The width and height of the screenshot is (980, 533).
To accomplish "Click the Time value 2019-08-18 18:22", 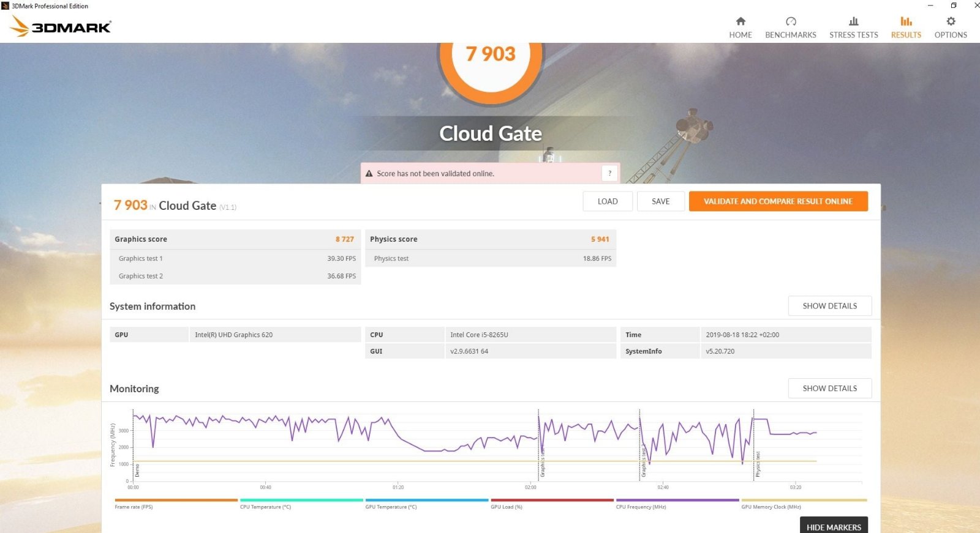I will [742, 335].
